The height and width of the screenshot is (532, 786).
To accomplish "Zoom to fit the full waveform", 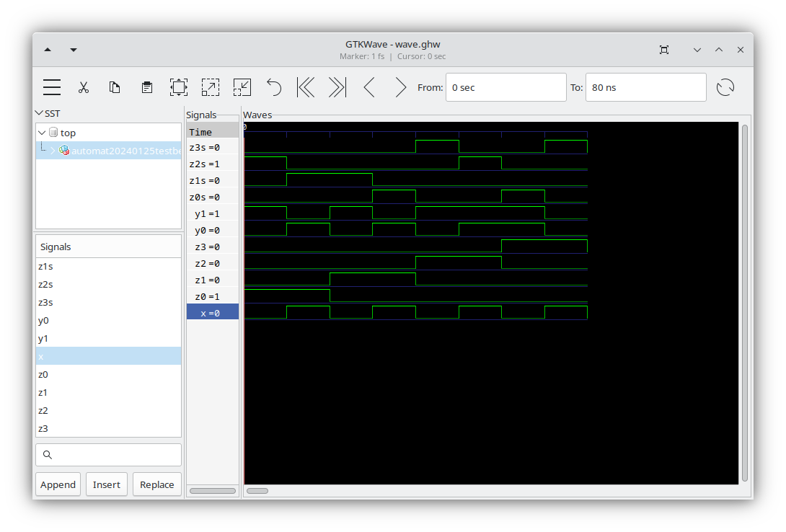I will click(x=178, y=87).
